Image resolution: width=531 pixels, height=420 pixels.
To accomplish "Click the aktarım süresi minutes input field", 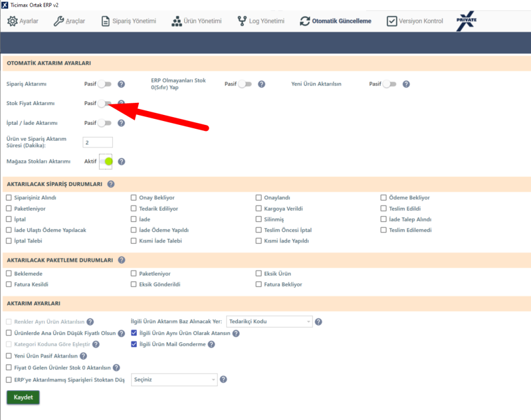I will pos(97,142).
